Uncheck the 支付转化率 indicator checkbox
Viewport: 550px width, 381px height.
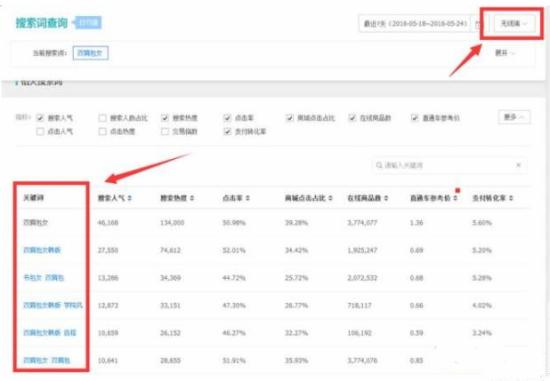(227, 132)
